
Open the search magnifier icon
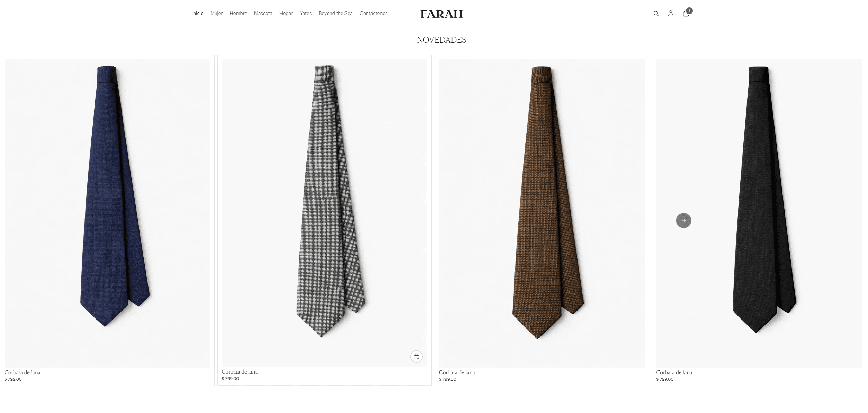[x=656, y=14]
